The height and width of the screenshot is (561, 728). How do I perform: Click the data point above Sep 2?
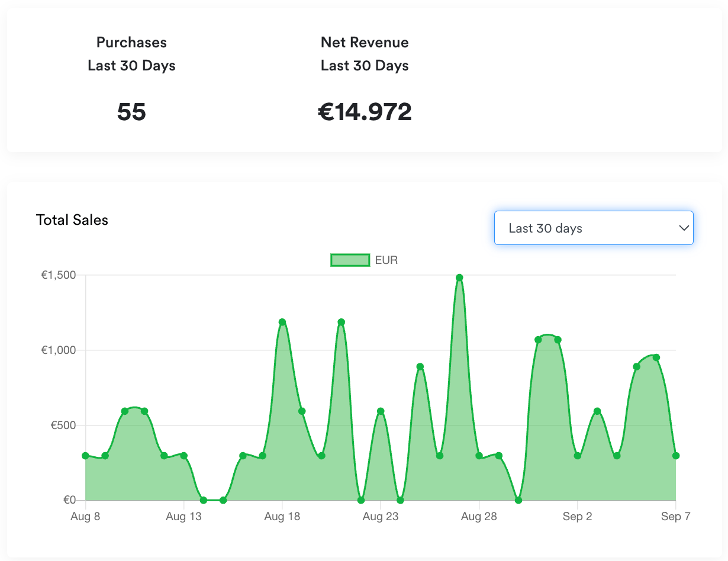[577, 456]
